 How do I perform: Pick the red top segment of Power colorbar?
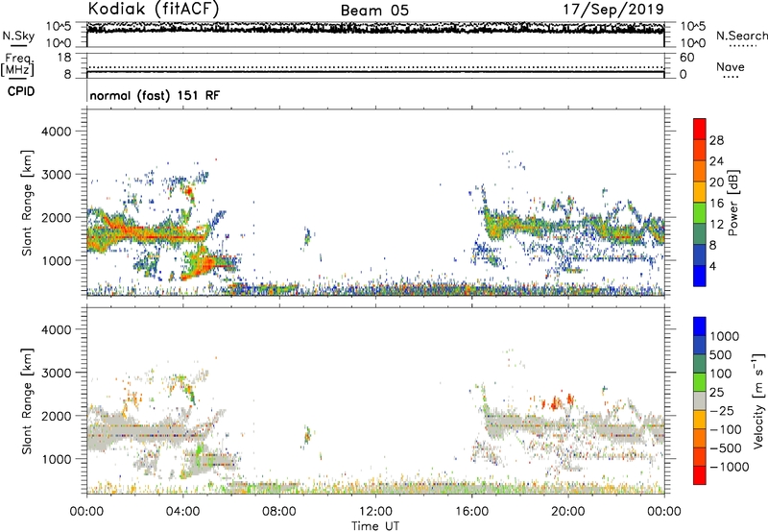click(x=700, y=130)
